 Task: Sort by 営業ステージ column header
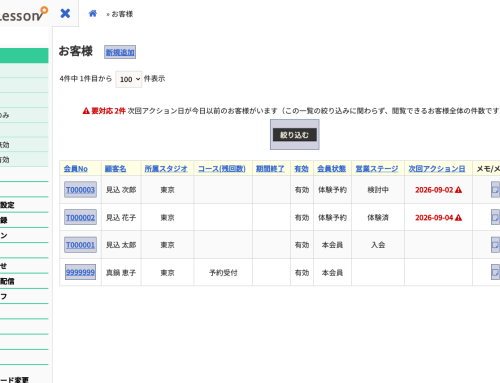(x=377, y=169)
